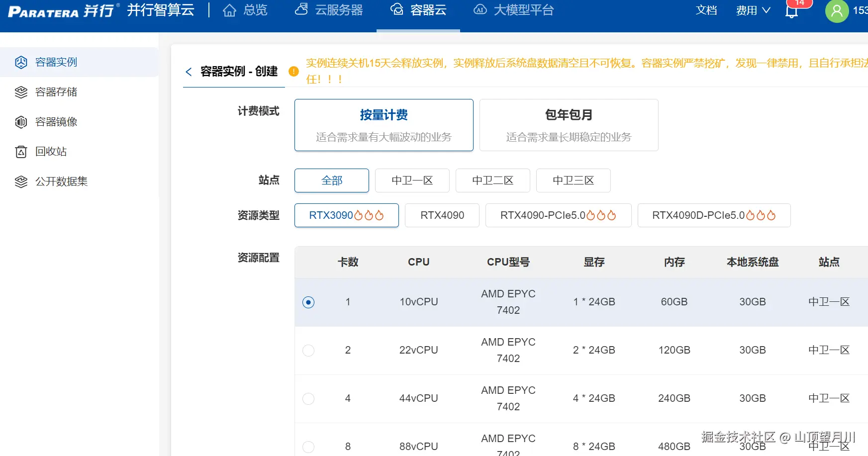Screen dimensions: 868x456
Task: Click the AI large model platform icon
Action: click(480, 9)
